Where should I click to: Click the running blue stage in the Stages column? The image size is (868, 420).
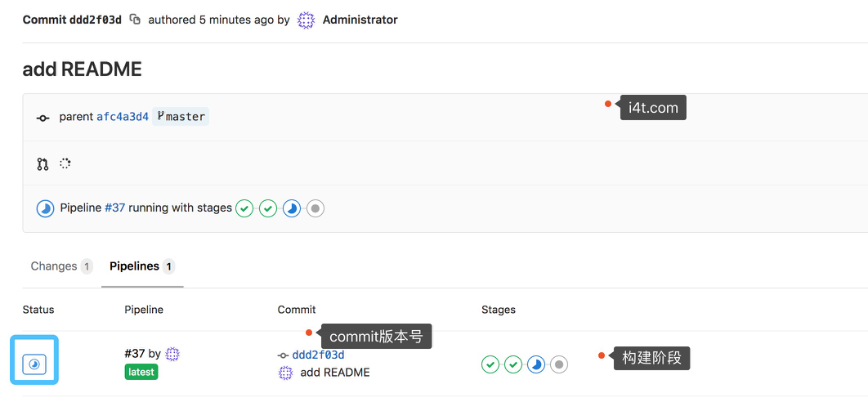pyautogui.click(x=536, y=364)
